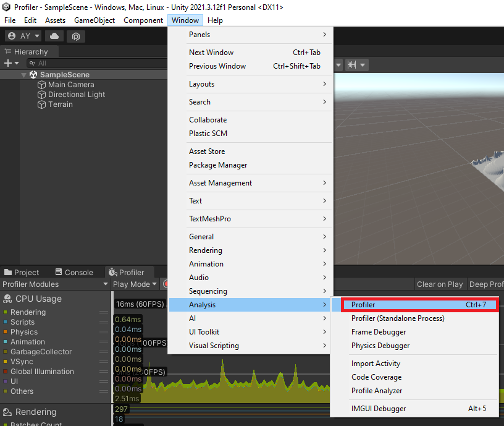This screenshot has width=504, height=426.
Task: Open Profile Analyzer
Action: [414, 391]
